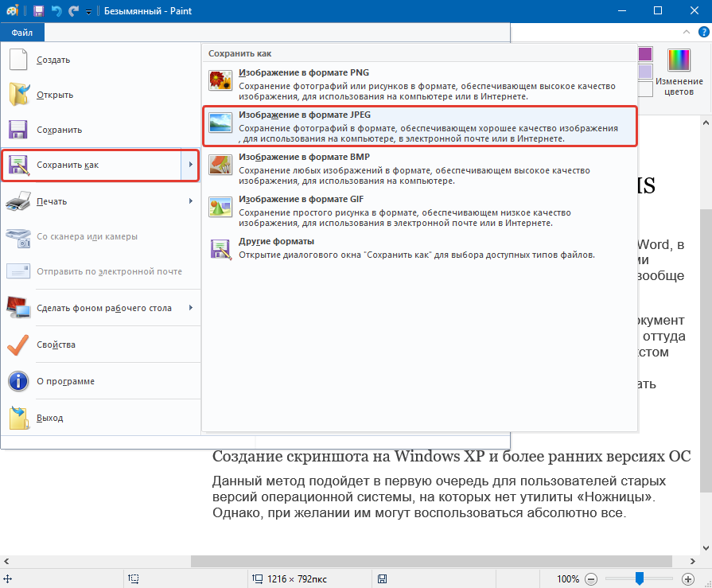The width and height of the screenshot is (712, 588).
Task: Click the zoom out minus button
Action: tap(591, 579)
